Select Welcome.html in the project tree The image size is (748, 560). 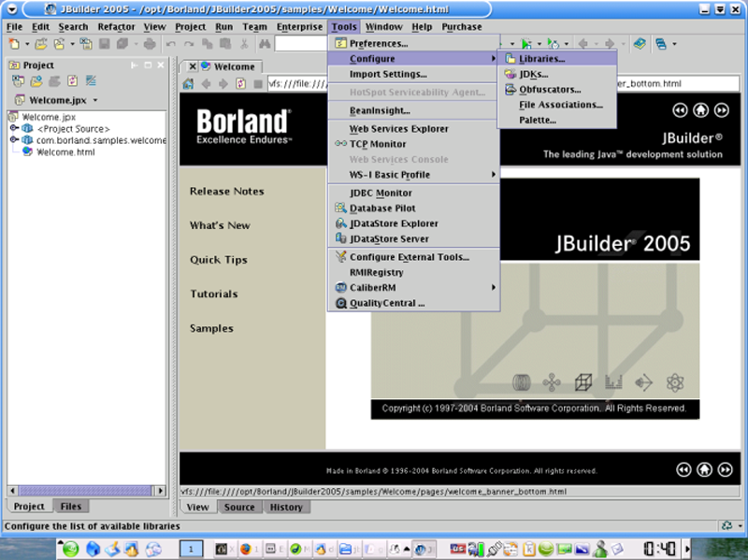[65, 151]
